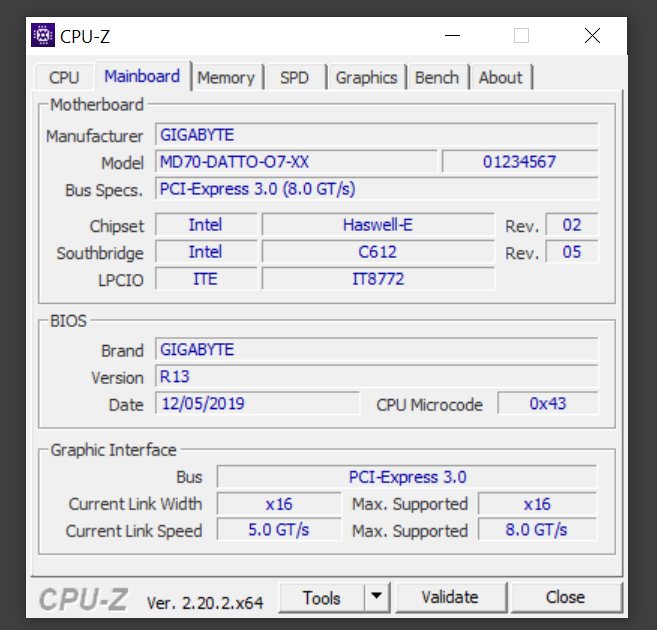Click the Graphic Interface Bus PCI-Express 3.0

407,477
